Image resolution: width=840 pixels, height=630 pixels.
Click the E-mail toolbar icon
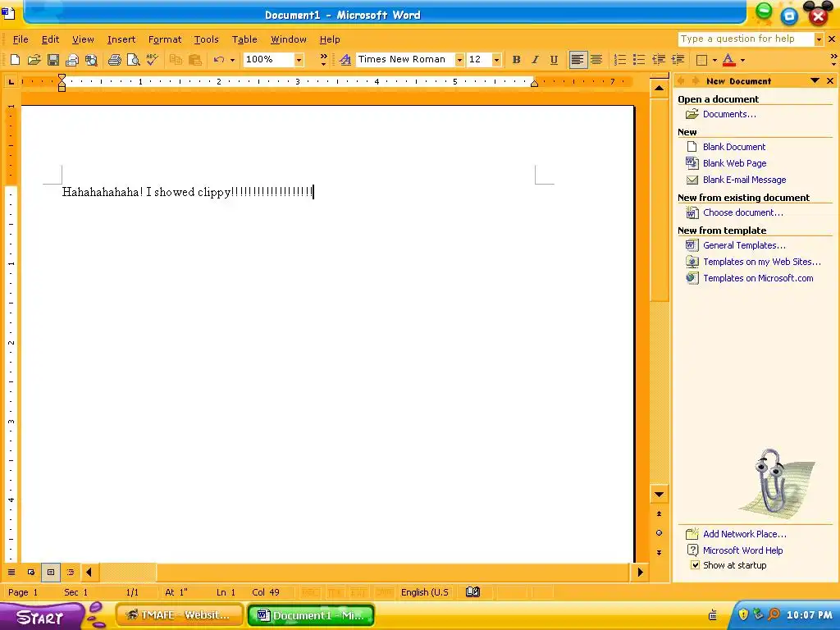tap(72, 60)
